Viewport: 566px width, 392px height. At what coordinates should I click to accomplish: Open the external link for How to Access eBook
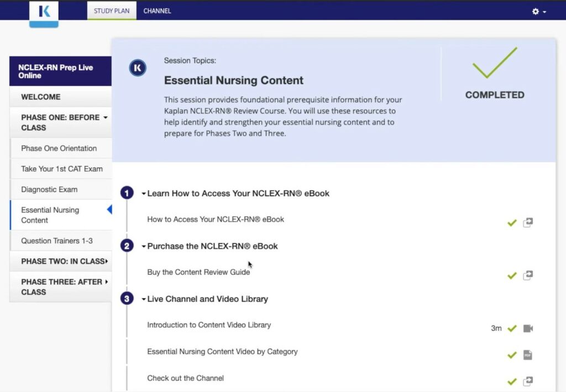(x=528, y=222)
